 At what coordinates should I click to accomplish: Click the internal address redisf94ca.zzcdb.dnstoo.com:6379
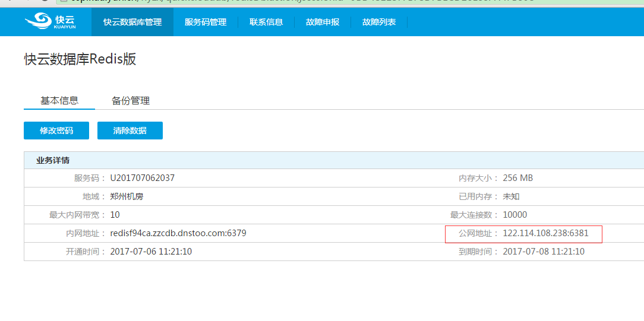178,233
